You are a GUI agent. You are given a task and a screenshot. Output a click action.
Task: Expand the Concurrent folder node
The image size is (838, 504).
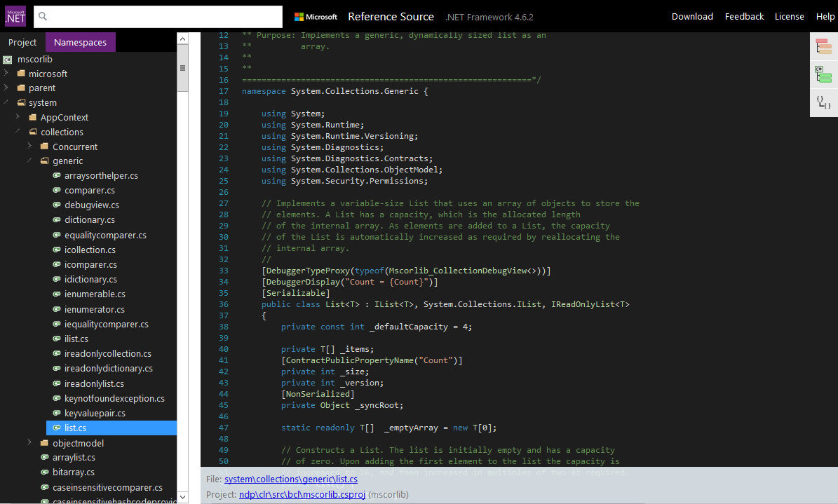[x=30, y=145]
